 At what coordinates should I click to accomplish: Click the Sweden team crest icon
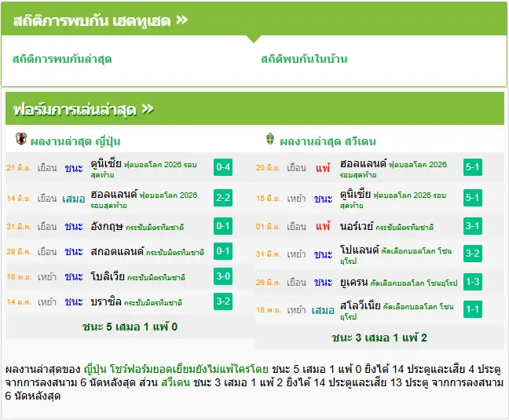pos(270,139)
